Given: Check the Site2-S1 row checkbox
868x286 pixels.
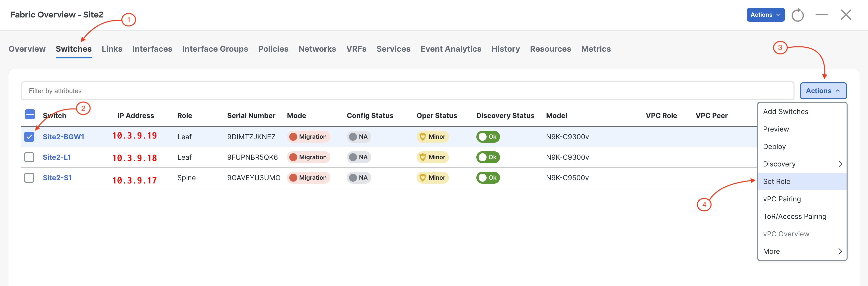Looking at the screenshot, I should 29,178.
